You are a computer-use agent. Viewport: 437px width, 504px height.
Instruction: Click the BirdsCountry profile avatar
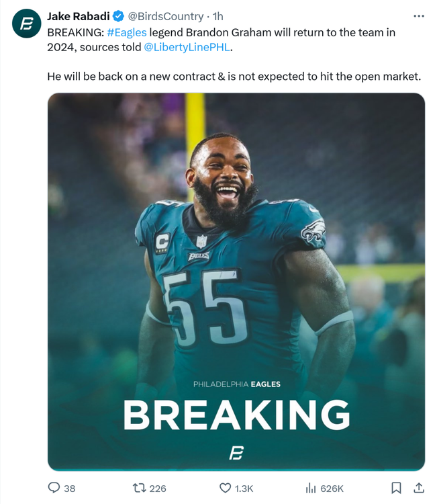(x=27, y=24)
